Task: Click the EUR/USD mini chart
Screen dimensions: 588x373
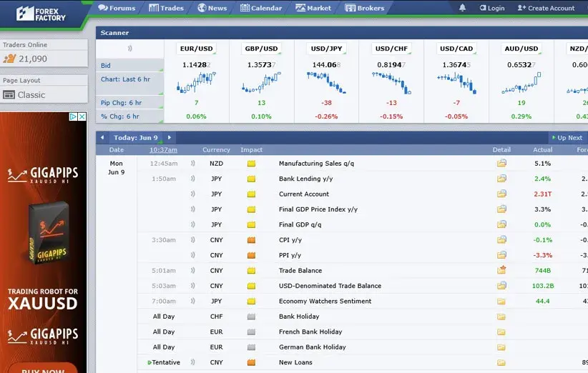Action: [197, 82]
